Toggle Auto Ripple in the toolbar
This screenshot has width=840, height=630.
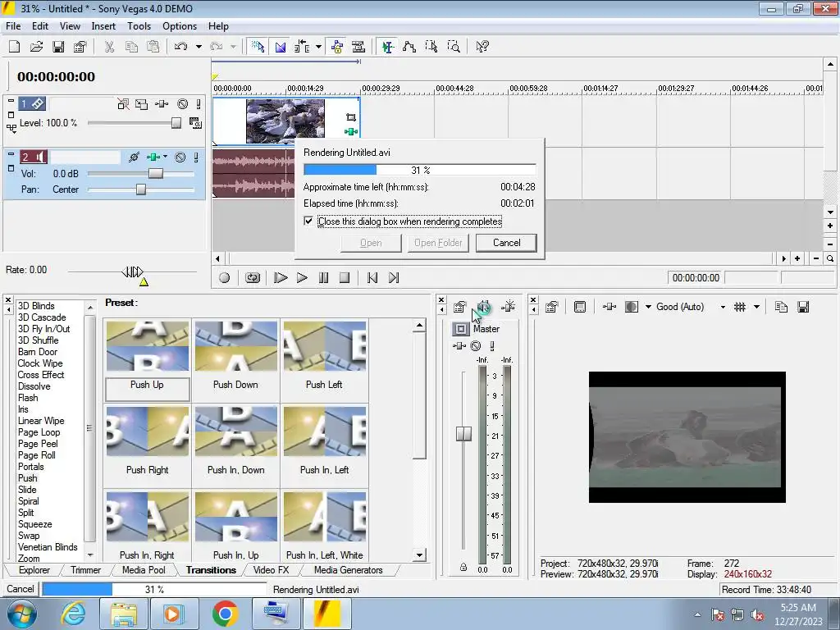pos(302,47)
